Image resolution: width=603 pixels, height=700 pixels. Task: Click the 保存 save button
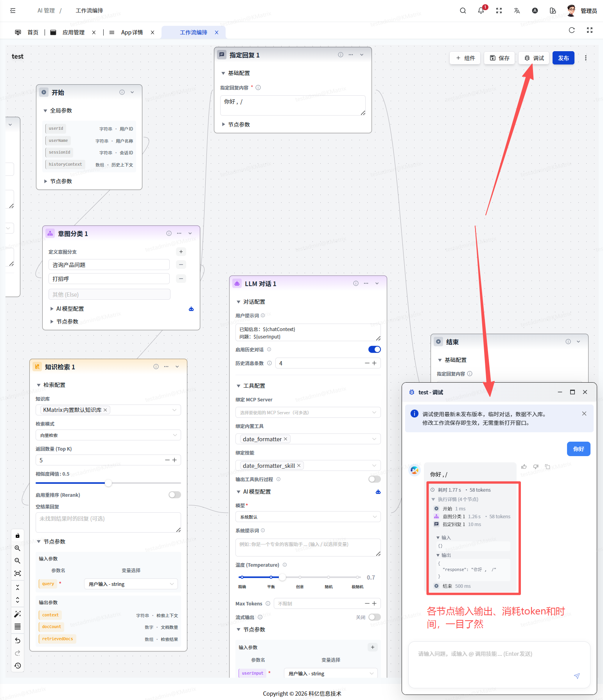499,58
